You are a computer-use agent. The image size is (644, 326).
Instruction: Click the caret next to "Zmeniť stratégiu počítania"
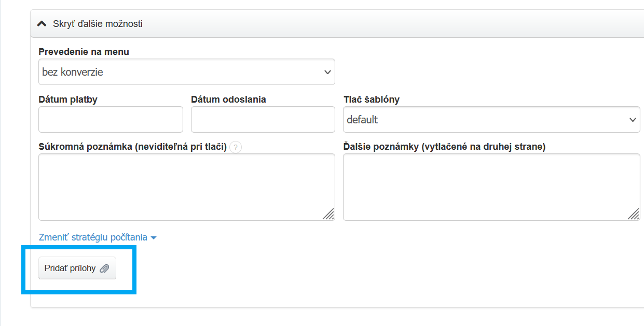point(154,238)
